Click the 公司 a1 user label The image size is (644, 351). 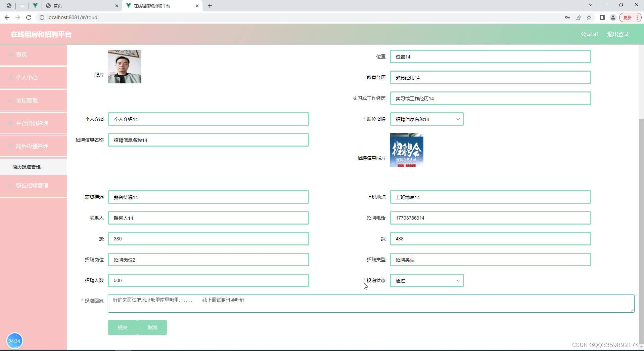point(590,34)
